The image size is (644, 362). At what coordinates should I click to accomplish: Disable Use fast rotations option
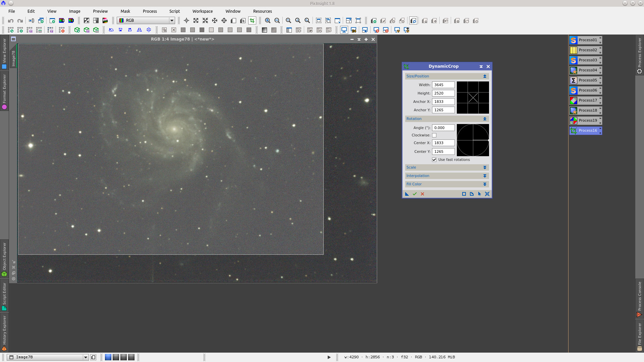click(x=434, y=160)
